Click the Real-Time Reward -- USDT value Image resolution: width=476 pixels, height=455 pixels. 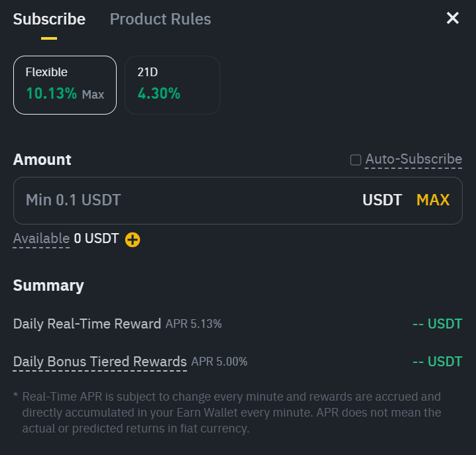(x=437, y=324)
